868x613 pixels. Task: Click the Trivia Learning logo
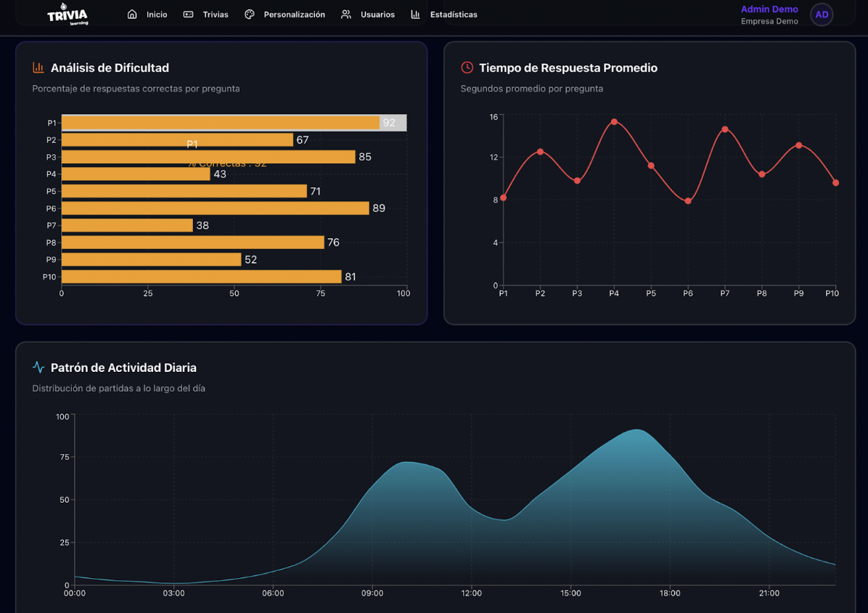point(67,15)
